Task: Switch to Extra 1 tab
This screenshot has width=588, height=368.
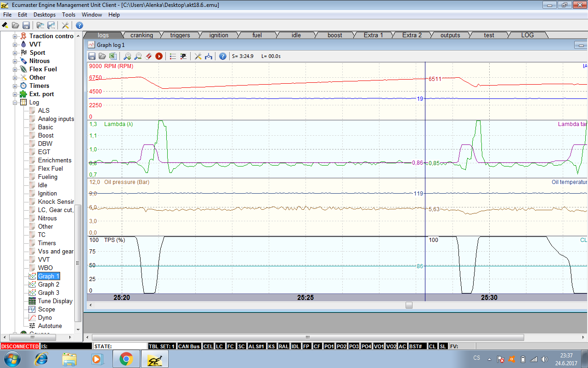Action: pyautogui.click(x=373, y=35)
